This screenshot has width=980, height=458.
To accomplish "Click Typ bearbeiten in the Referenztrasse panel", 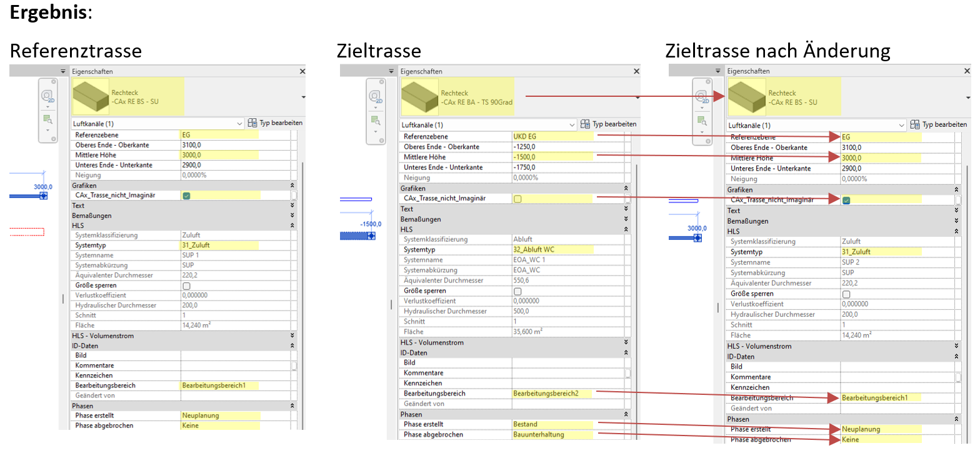I will 275,123.
